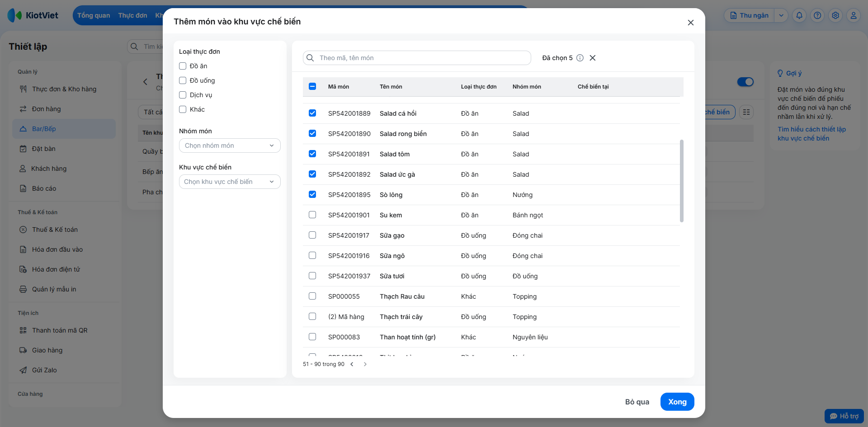
Task: Check the Đồ ăn filter
Action: coord(183,66)
